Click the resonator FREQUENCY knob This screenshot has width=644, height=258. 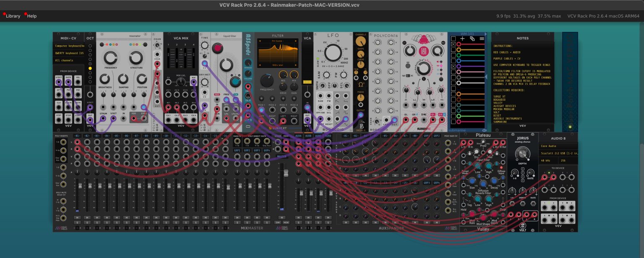[110, 58]
